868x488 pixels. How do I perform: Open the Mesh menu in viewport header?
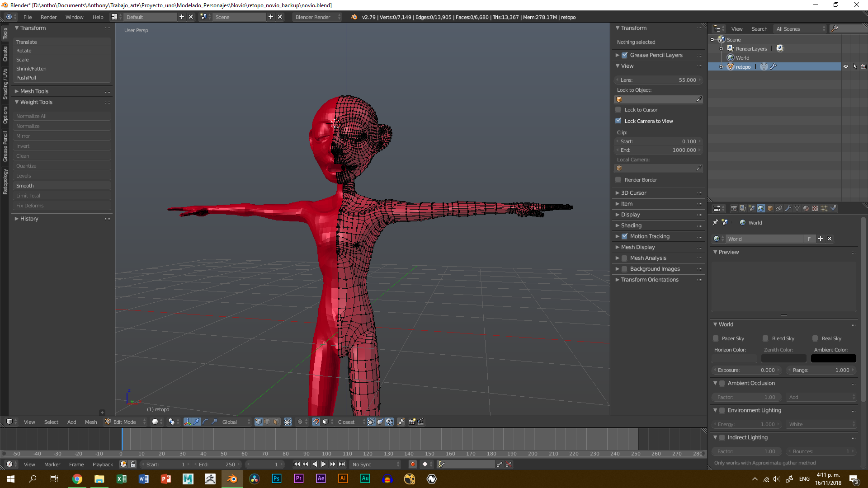click(x=91, y=422)
